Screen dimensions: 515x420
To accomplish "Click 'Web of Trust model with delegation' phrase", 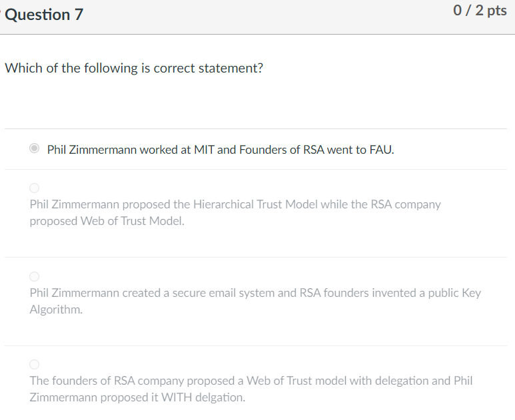I will pos(339,381).
